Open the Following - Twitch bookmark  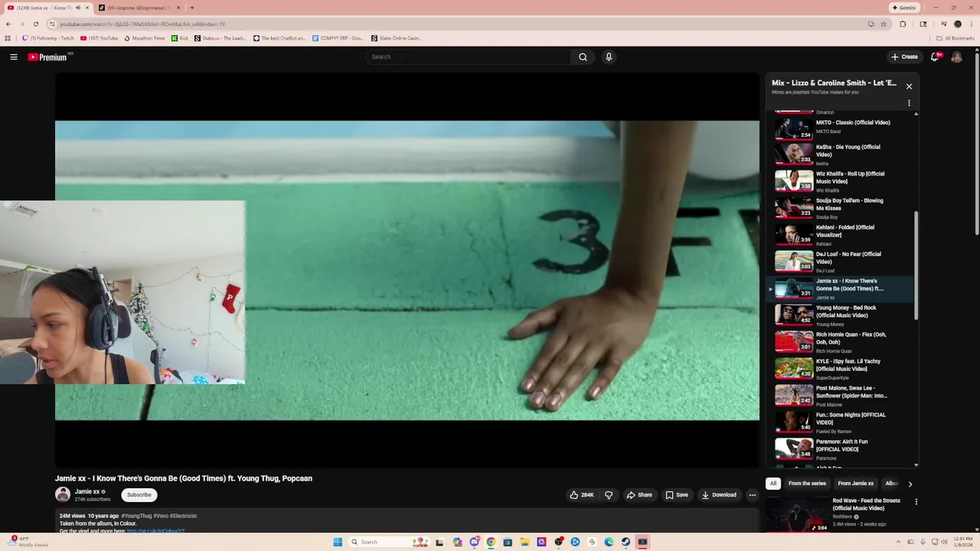48,38
